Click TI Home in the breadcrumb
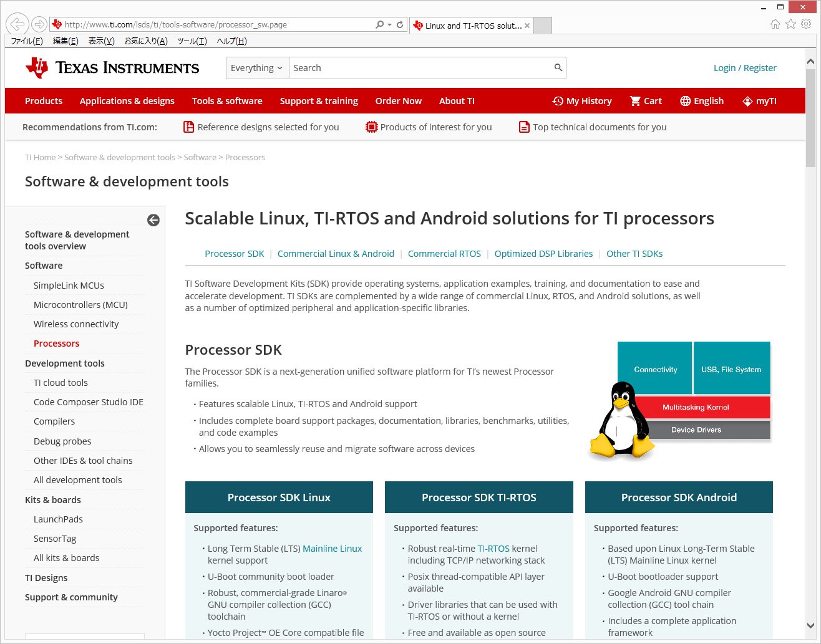Viewport: 821px width, 644px height. 41,158
